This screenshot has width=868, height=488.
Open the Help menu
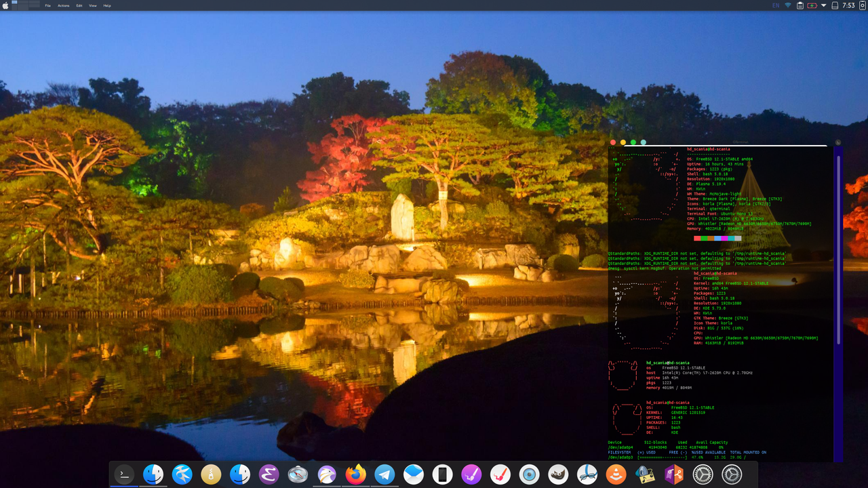pyautogui.click(x=107, y=5)
